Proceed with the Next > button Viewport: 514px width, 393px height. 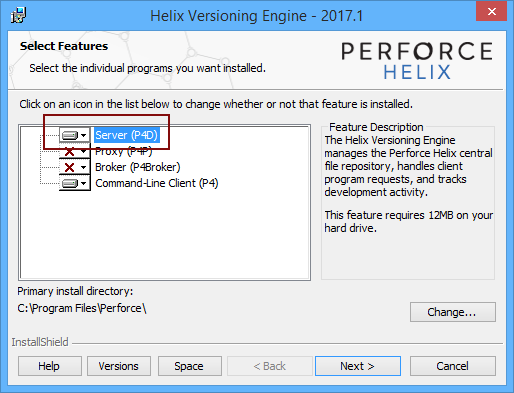(358, 366)
